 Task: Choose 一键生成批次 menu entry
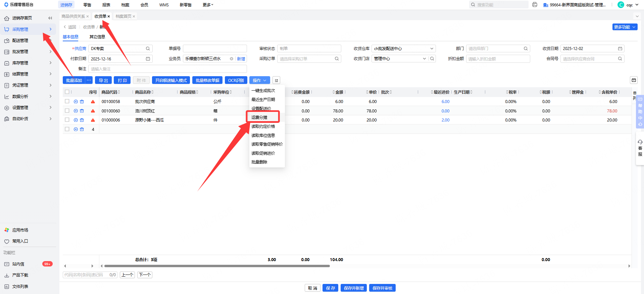coord(263,91)
